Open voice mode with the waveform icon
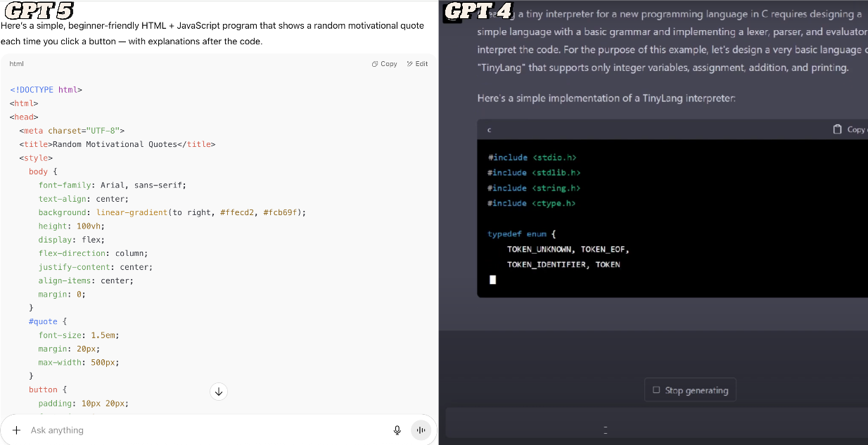The width and height of the screenshot is (868, 445). point(421,430)
